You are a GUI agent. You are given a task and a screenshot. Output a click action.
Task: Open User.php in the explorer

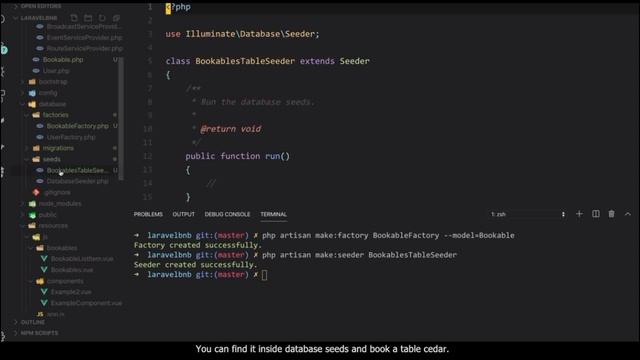click(56, 71)
